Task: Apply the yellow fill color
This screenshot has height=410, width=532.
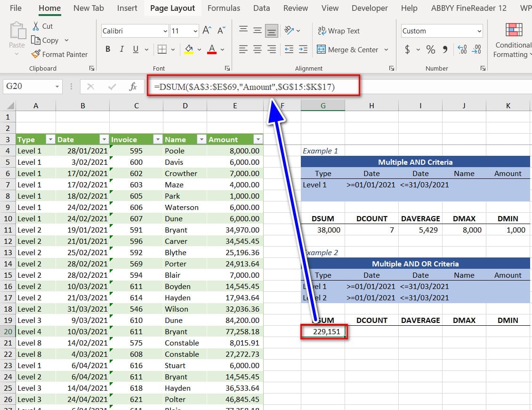Action: pyautogui.click(x=189, y=49)
